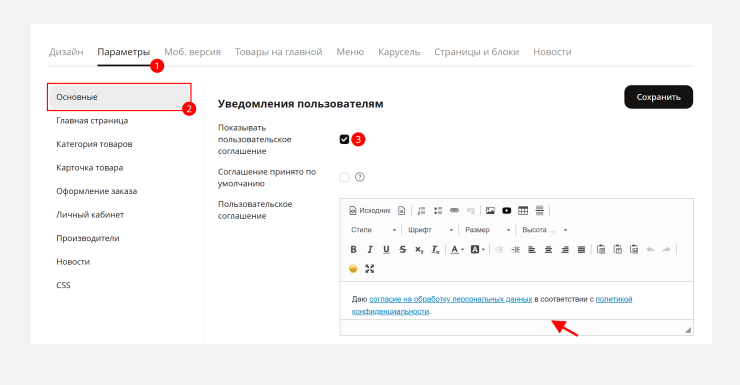Click the paste as plain text icon

click(617, 250)
